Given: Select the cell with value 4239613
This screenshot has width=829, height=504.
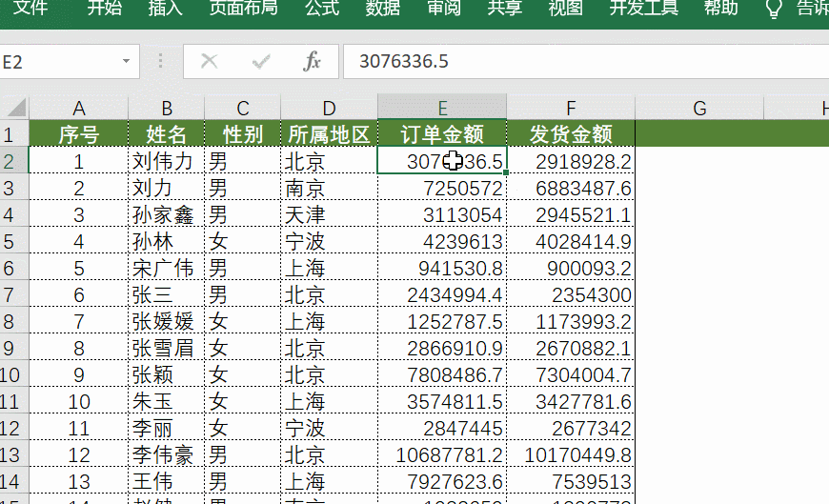Looking at the screenshot, I should point(442,241).
